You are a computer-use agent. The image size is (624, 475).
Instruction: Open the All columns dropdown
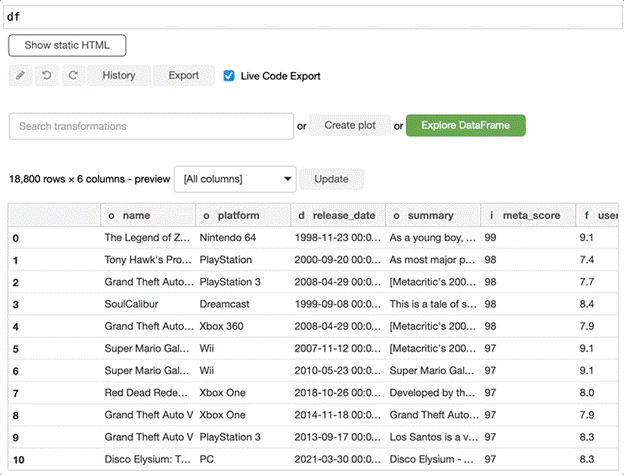(235, 179)
